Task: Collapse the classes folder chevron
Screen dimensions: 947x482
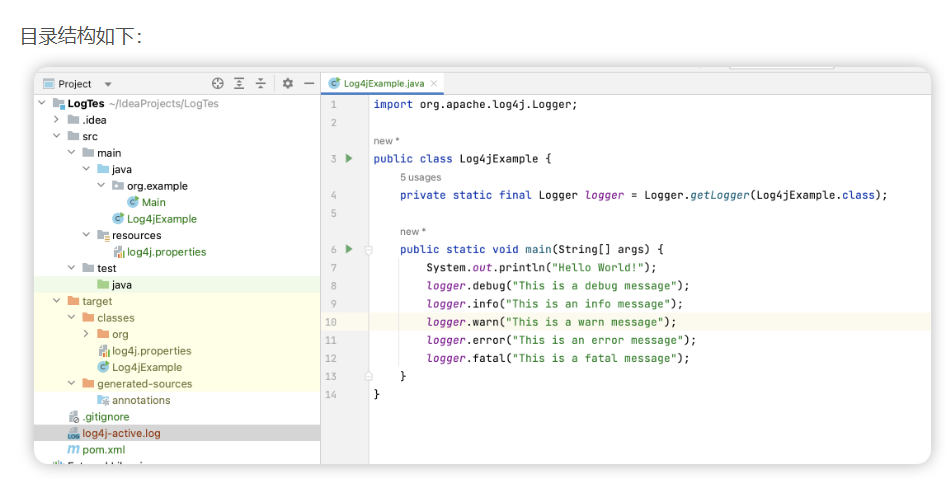Action: coord(71,317)
